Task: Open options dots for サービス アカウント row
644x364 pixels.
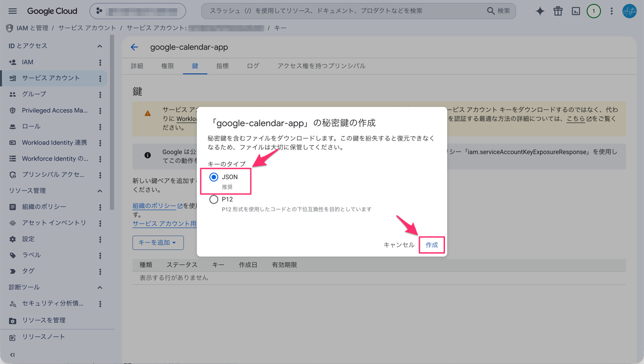Action: [x=100, y=79]
